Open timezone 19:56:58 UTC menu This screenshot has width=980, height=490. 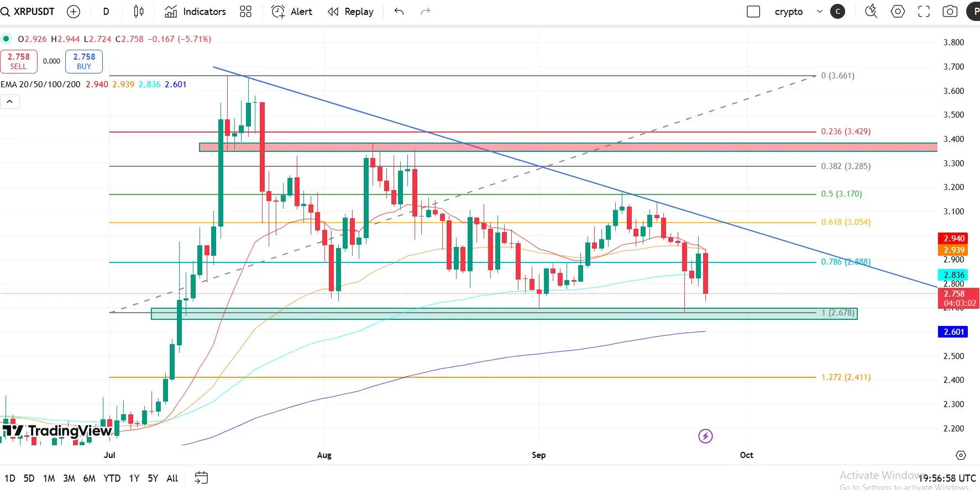click(947, 478)
